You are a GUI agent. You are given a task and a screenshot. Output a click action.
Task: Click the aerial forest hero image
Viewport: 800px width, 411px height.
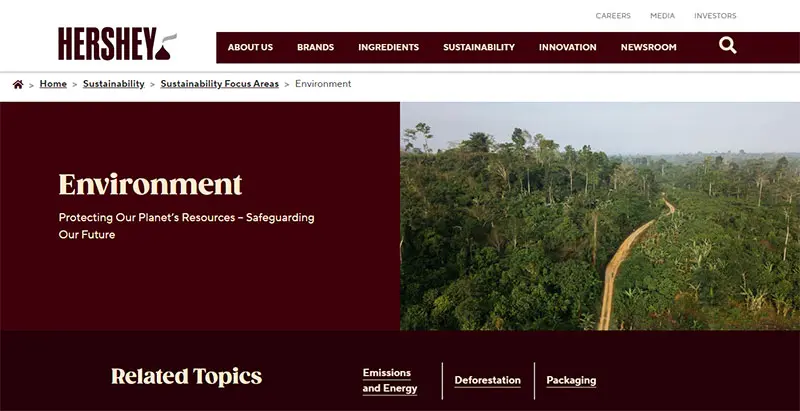[x=600, y=216]
